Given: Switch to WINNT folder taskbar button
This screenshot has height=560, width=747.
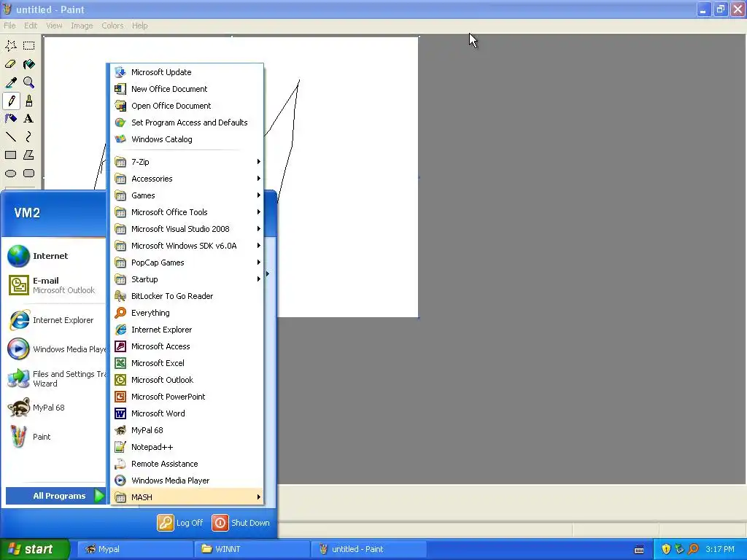Looking at the screenshot, I should (252, 549).
